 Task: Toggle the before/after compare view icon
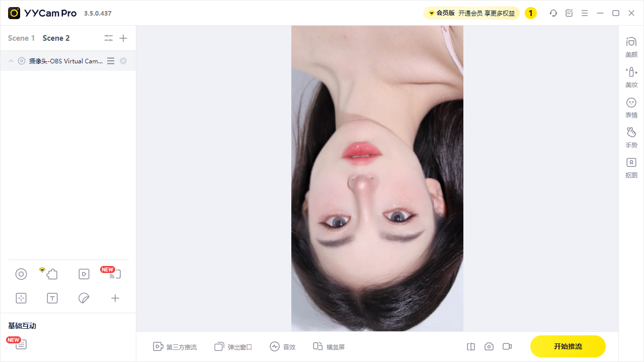pos(471,346)
